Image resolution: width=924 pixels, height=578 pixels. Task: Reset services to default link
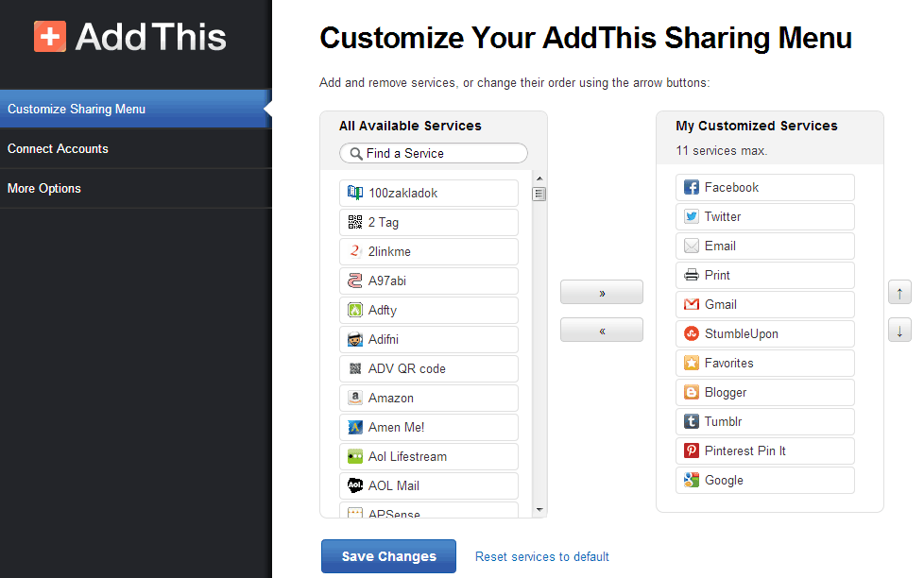(x=542, y=557)
